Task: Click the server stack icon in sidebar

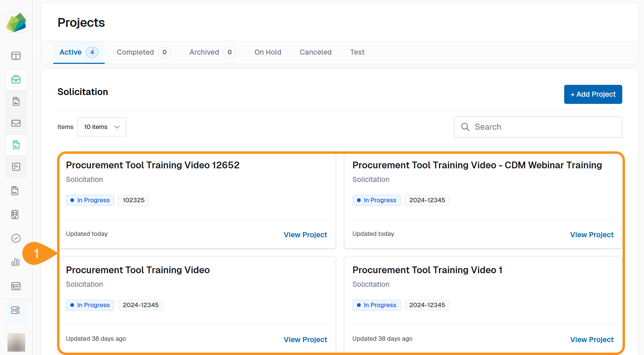Action: click(16, 310)
